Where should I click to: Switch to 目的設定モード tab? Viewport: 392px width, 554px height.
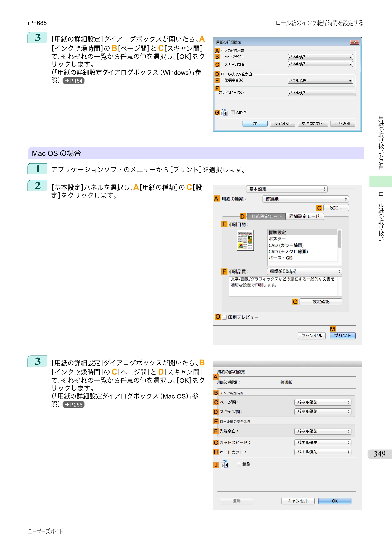pyautogui.click(x=266, y=216)
